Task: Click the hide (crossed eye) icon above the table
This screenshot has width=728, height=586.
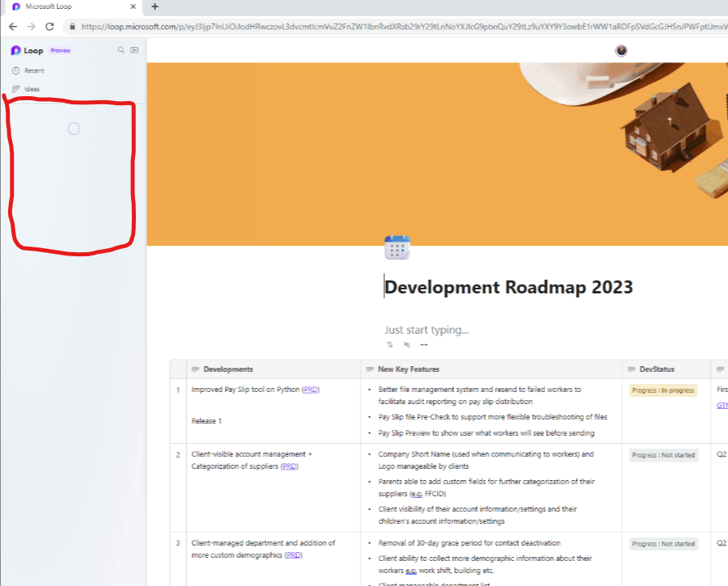Action: click(407, 344)
